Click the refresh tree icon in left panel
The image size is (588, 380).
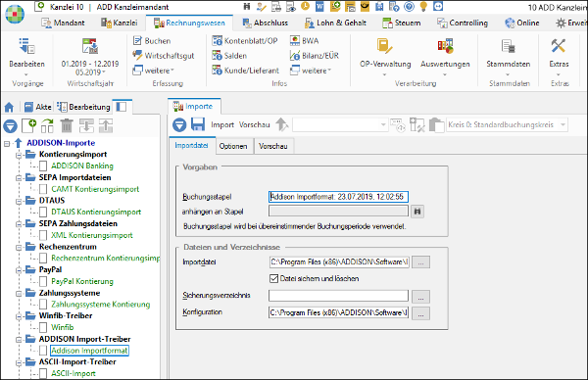pos(47,126)
